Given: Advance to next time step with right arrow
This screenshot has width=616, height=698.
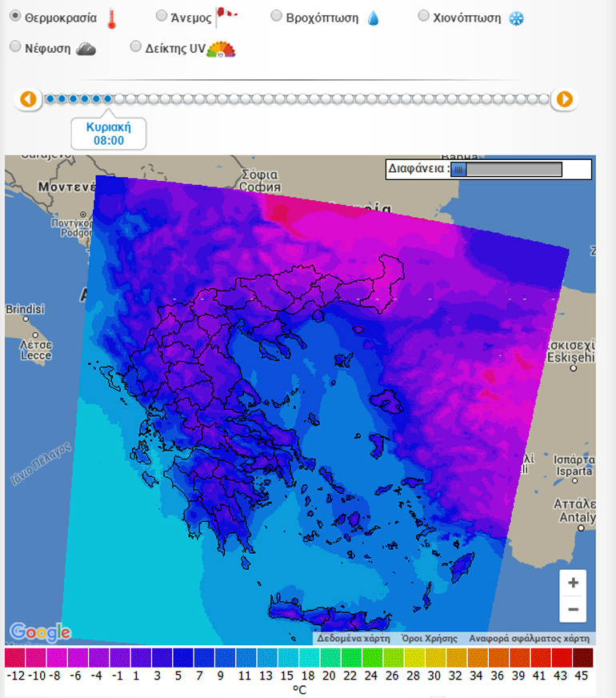Looking at the screenshot, I should pos(564,99).
